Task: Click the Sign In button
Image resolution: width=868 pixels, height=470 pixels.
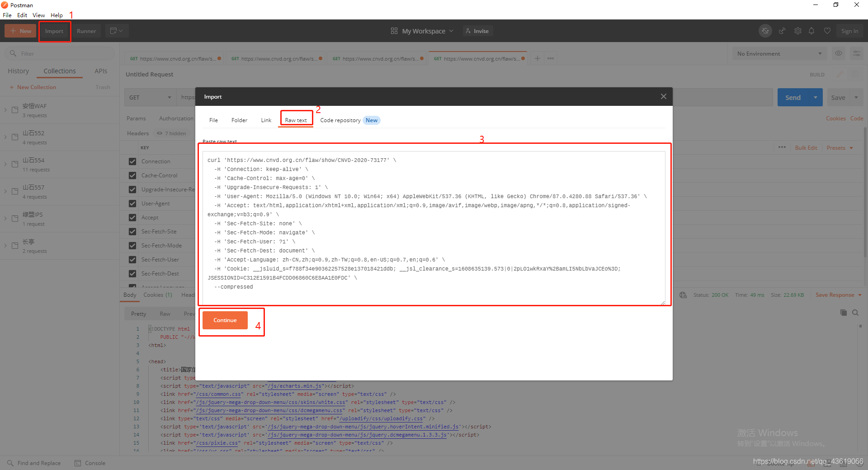Action: [x=849, y=31]
